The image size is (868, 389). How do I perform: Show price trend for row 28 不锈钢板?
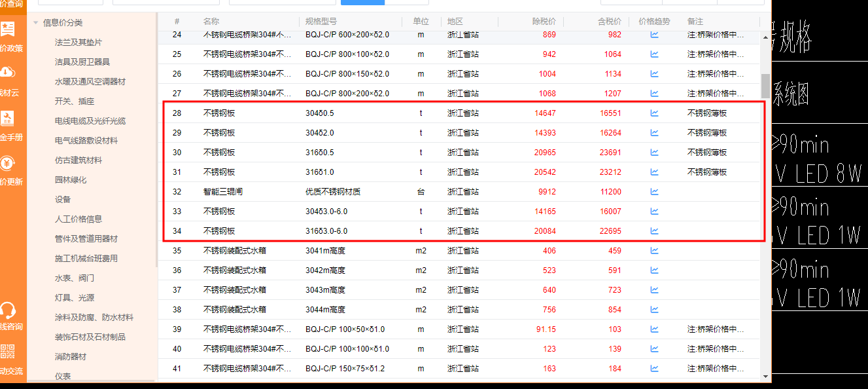(x=654, y=113)
